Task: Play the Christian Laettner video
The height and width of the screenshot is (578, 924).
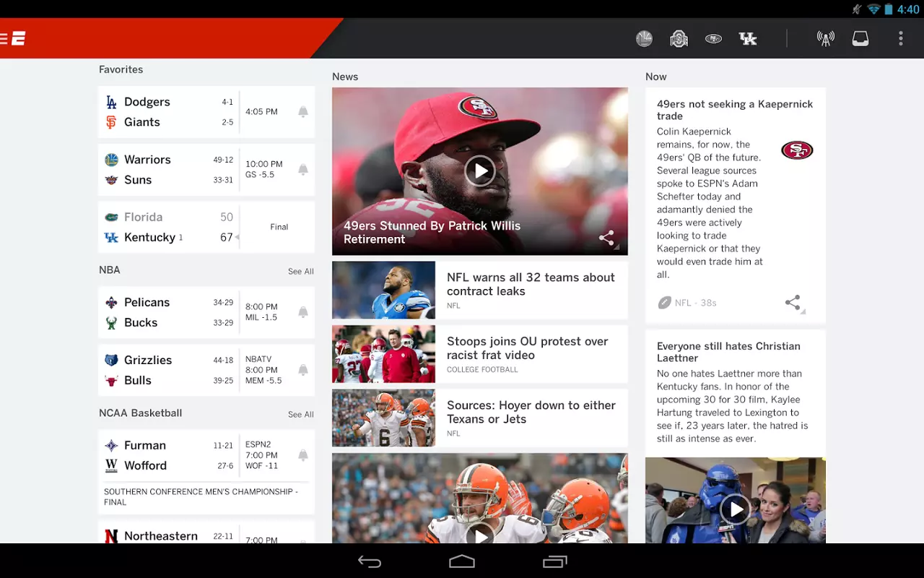Action: click(x=736, y=509)
